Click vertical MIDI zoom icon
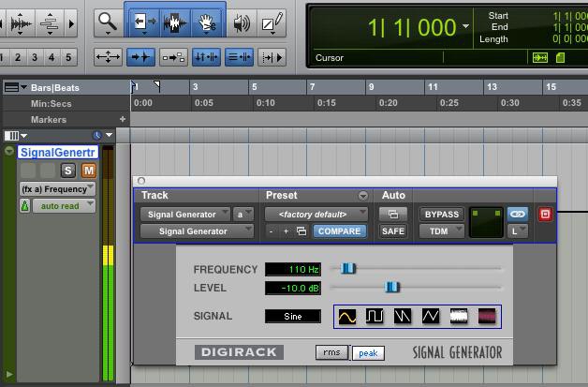This screenshot has width=588, height=387. (x=50, y=23)
